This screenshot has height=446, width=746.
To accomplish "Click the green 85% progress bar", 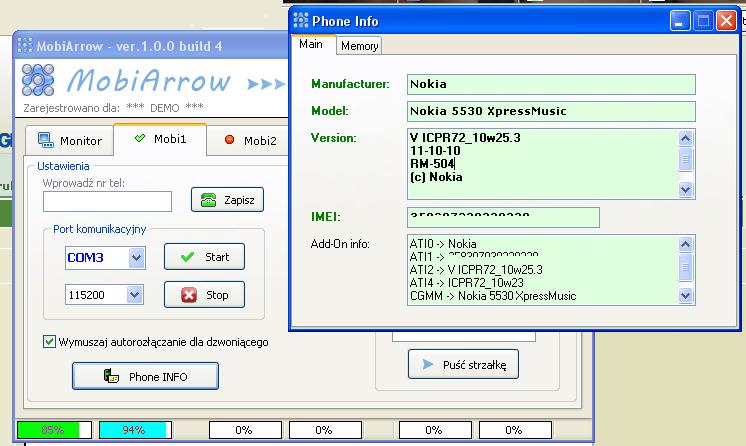I will pos(54,430).
